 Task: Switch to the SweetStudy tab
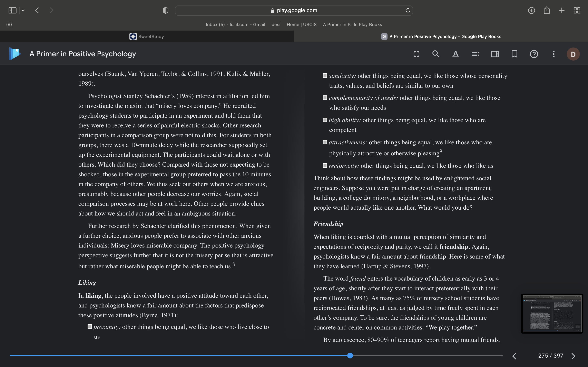click(x=147, y=36)
